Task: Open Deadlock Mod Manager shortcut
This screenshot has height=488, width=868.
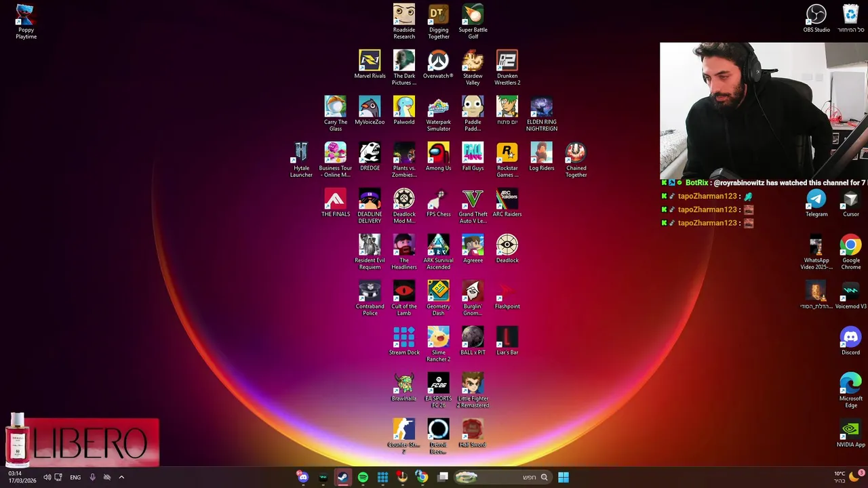Action: (404, 206)
